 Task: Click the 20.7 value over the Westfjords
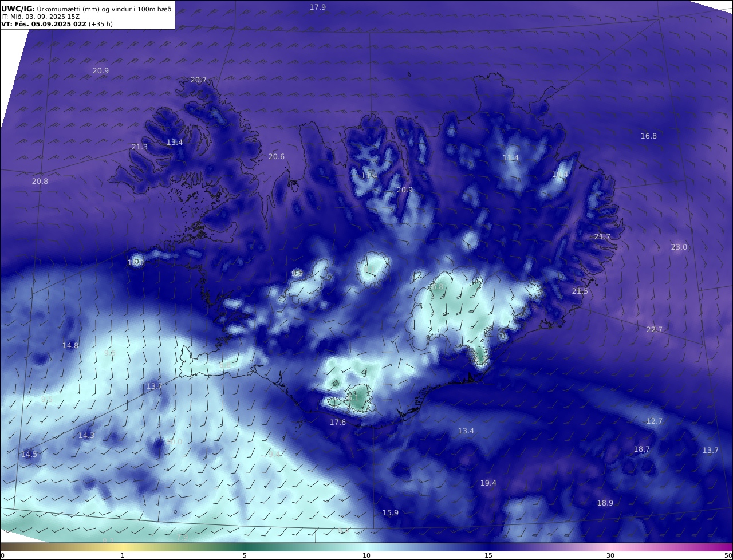point(199,80)
